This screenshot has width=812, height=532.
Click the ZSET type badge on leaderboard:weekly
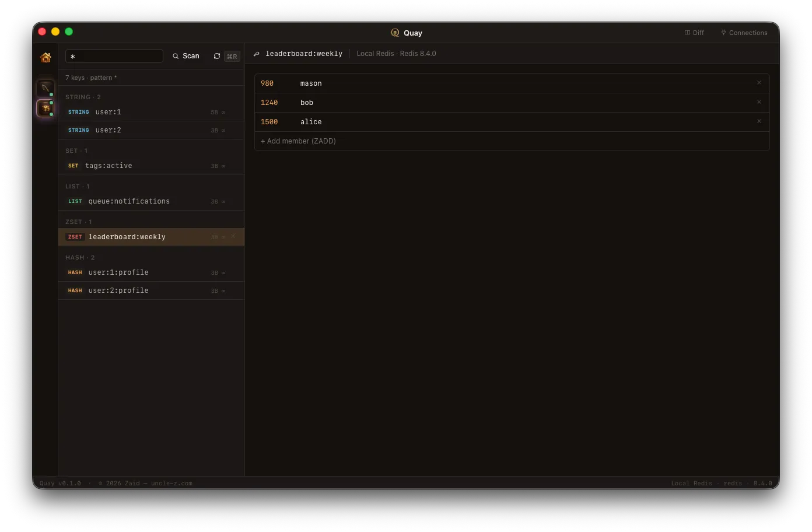tap(75, 237)
